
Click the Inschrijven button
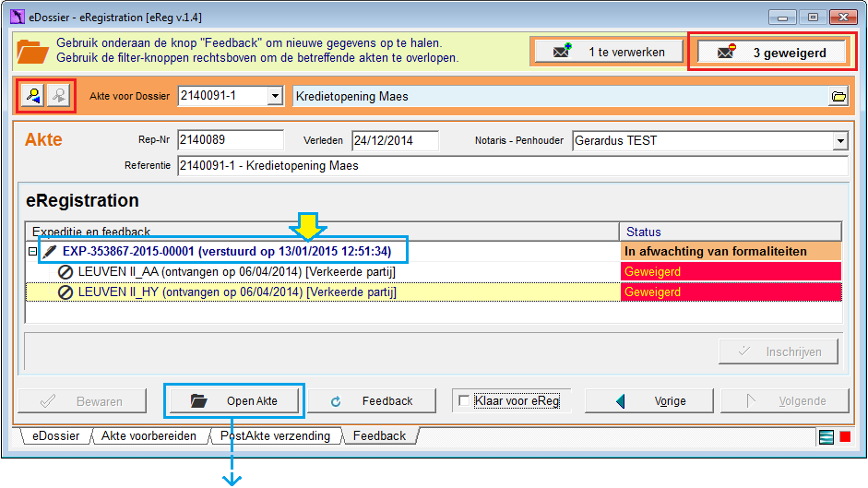779,351
